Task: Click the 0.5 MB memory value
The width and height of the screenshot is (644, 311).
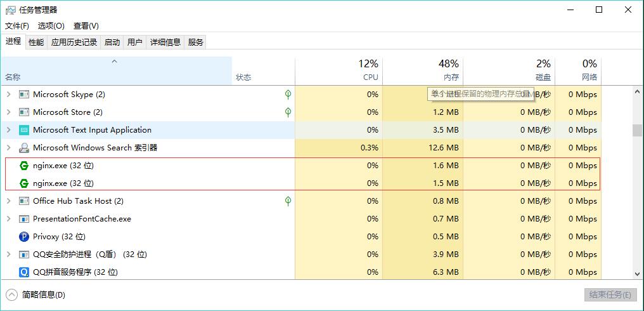Action: pos(446,237)
